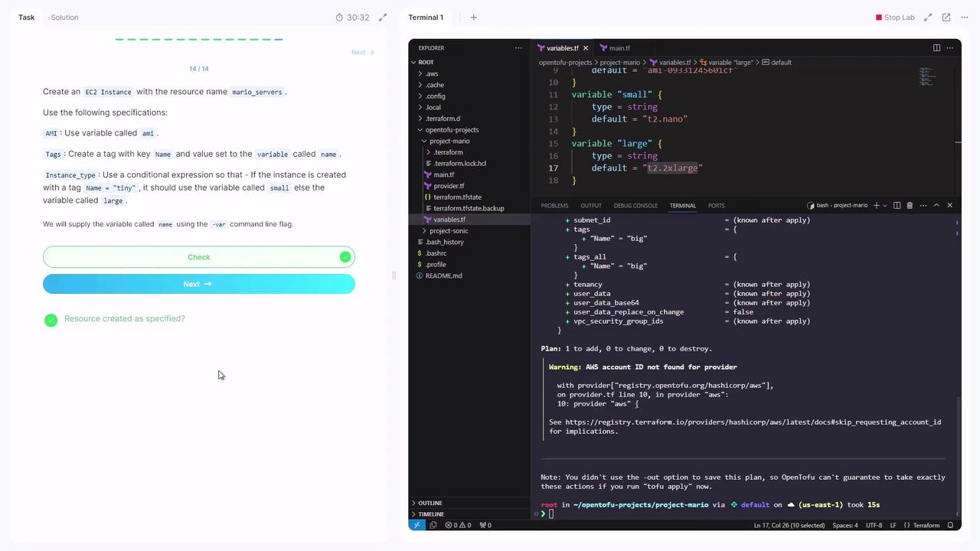This screenshot has width=980, height=551.
Task: Open terminal in new window icon
Action: 946,17
